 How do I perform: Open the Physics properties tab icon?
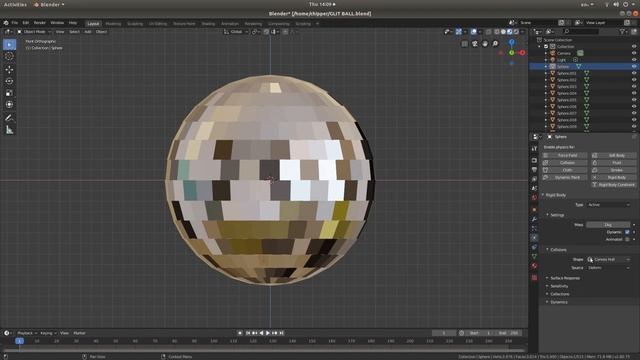(x=534, y=238)
